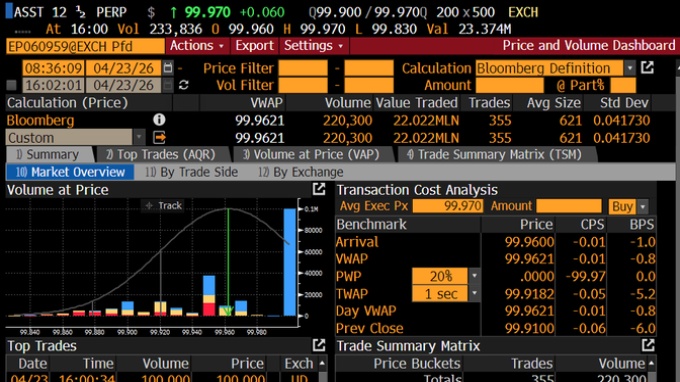
Task: Click the tallest blue volume bar in chart
Action: point(290,262)
